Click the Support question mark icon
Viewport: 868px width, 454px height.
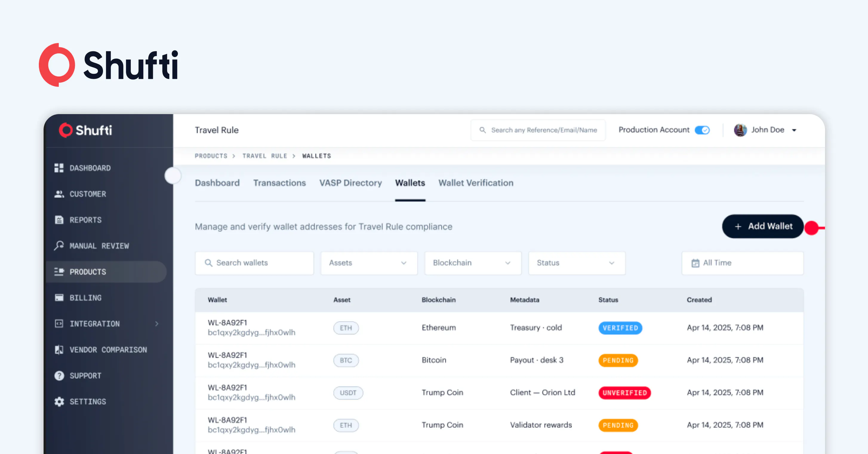point(59,375)
